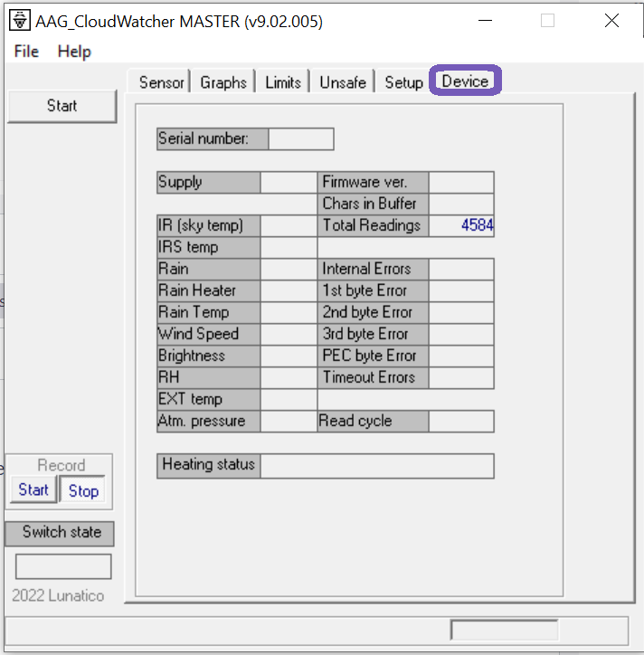644x655 pixels.
Task: Click the Serial number value field
Action: click(x=300, y=139)
